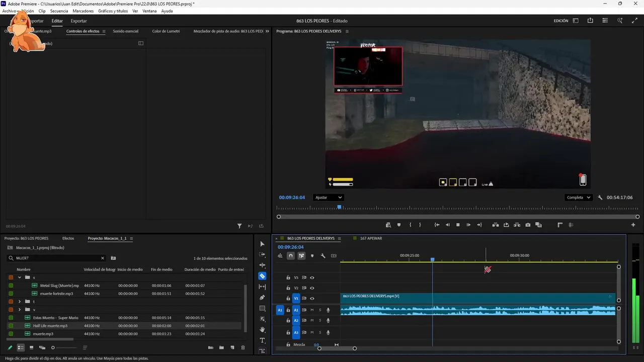Solo audio track A2
The width and height of the screenshot is (644, 362).
click(320, 320)
